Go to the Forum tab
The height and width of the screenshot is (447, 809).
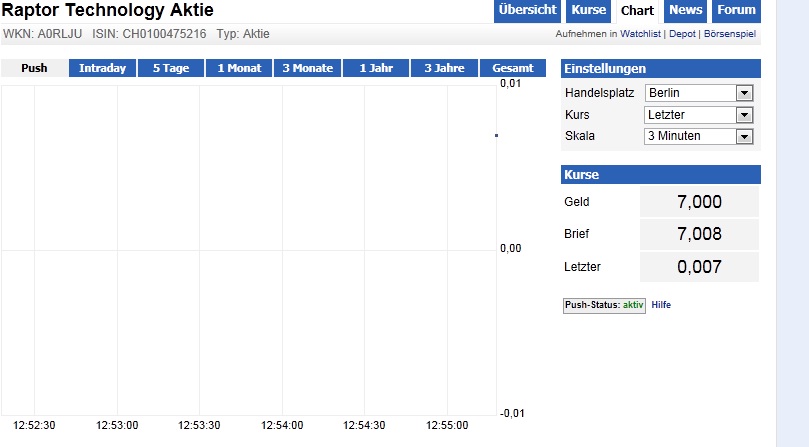[736, 11]
